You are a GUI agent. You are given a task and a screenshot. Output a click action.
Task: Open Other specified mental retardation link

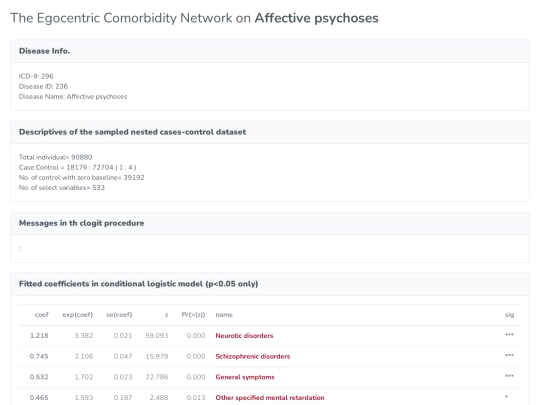[270, 397]
